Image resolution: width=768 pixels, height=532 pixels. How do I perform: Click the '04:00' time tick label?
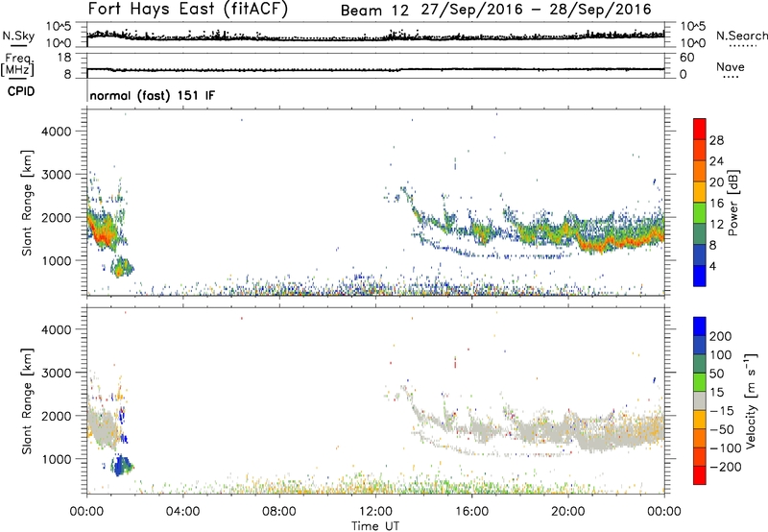[x=182, y=512]
